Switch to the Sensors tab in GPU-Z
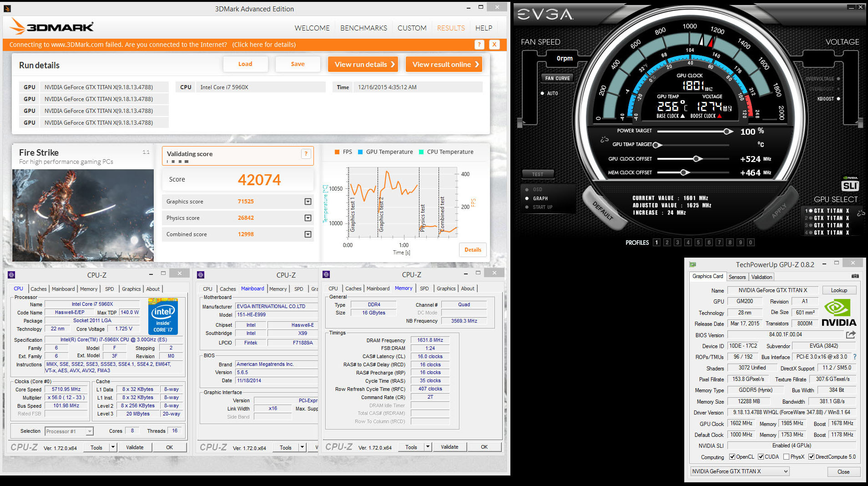 (x=737, y=277)
